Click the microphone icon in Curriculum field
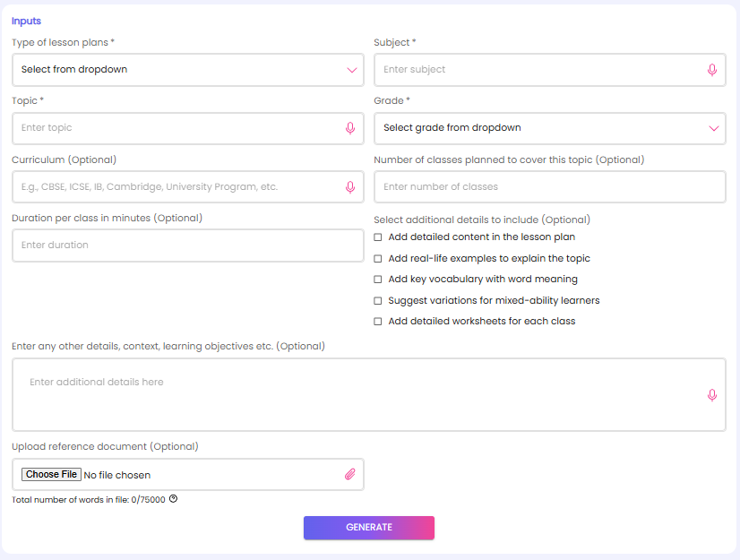 [349, 187]
